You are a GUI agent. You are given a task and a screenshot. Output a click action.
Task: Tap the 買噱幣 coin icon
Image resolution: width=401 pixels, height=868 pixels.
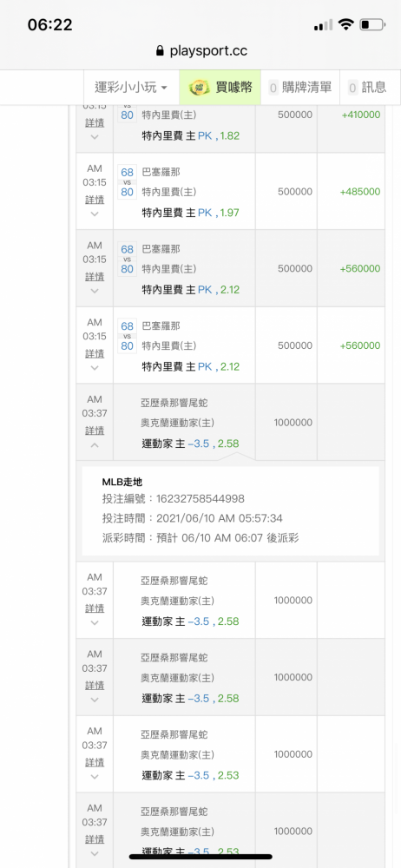coord(199,87)
